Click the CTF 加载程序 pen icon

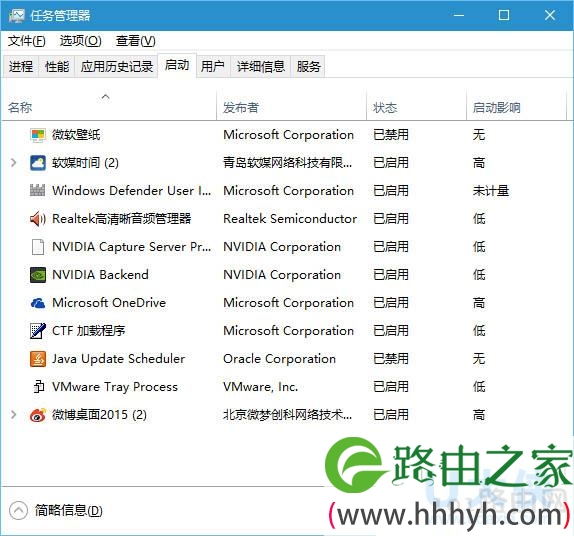pyautogui.click(x=38, y=331)
